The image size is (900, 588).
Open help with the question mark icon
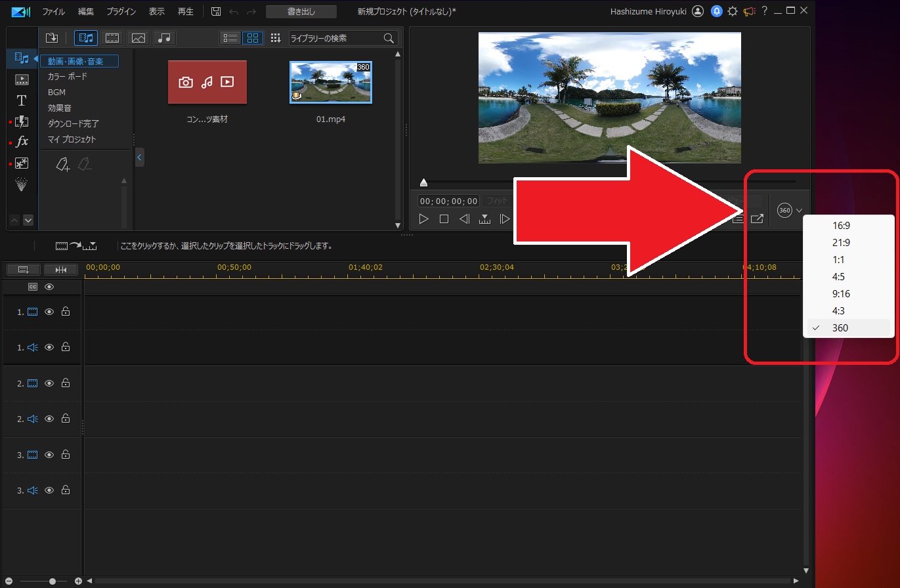tap(765, 11)
